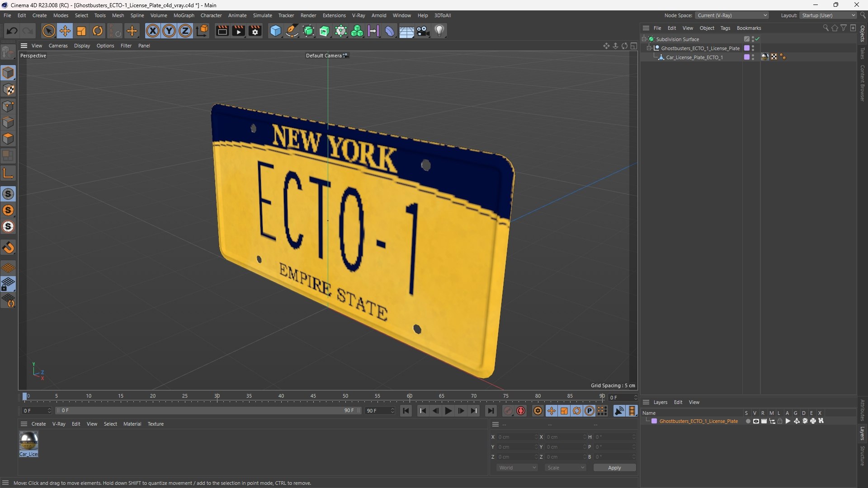868x488 pixels.
Task: Go to start of animation
Action: (x=406, y=411)
